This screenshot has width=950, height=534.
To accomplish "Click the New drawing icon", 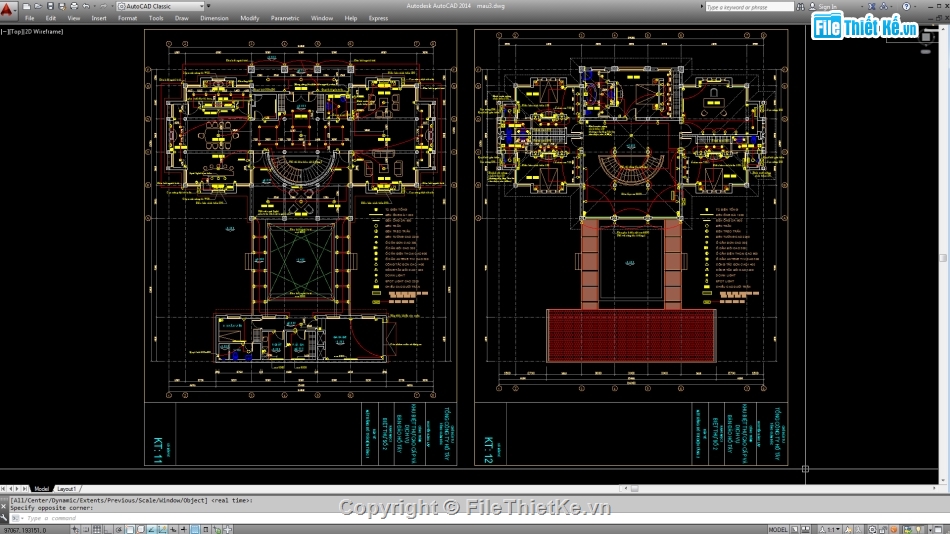I will tap(26, 6).
